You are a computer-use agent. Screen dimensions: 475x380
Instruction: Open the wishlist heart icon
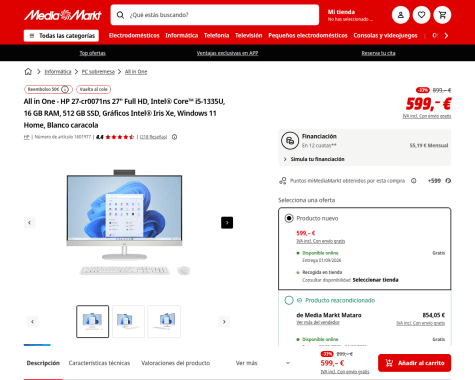click(421, 15)
